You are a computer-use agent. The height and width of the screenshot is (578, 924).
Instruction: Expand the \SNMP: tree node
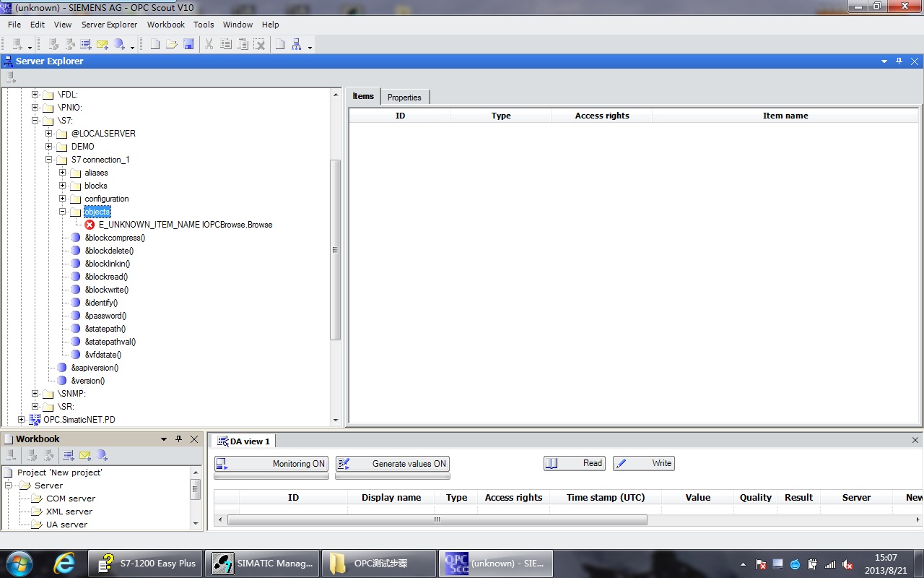pyautogui.click(x=35, y=394)
